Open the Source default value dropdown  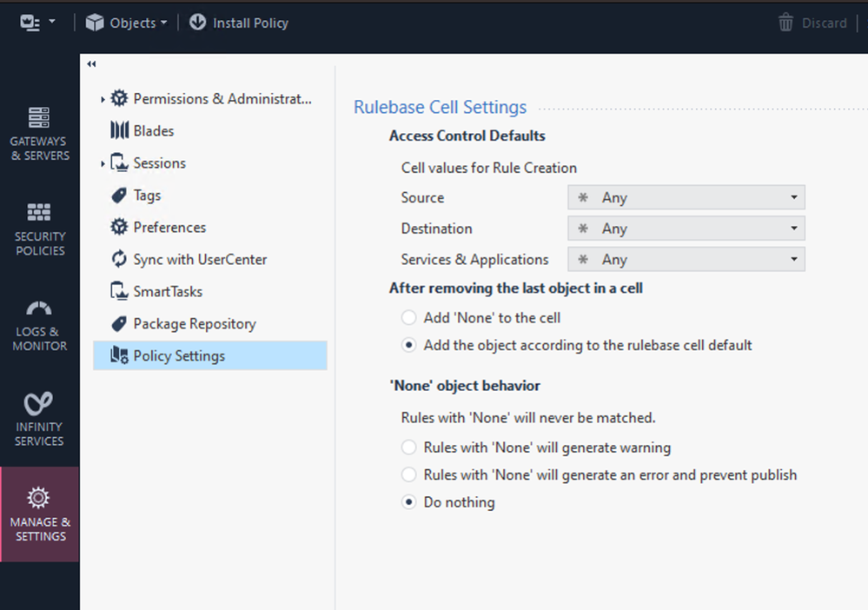[686, 197]
